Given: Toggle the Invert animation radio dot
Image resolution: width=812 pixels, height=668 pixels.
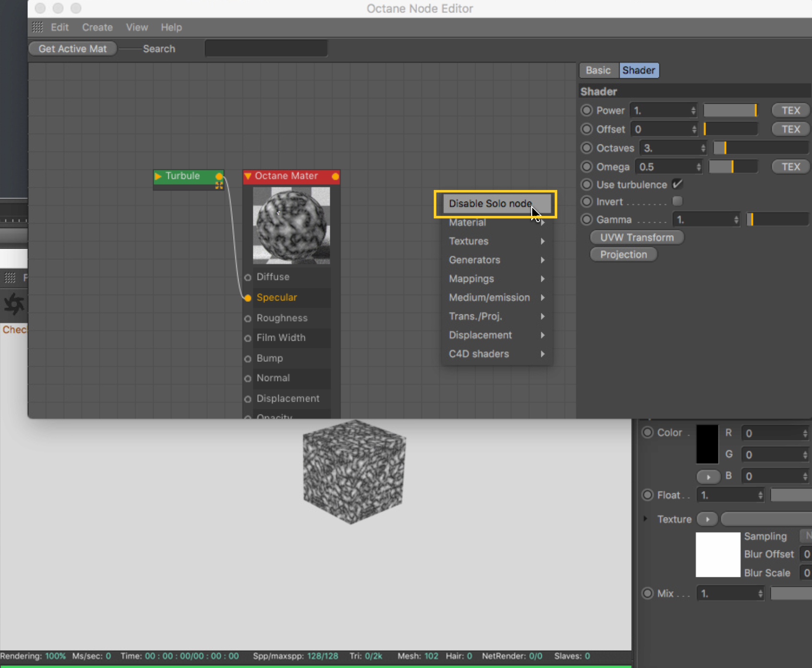Looking at the screenshot, I should pyautogui.click(x=586, y=202).
